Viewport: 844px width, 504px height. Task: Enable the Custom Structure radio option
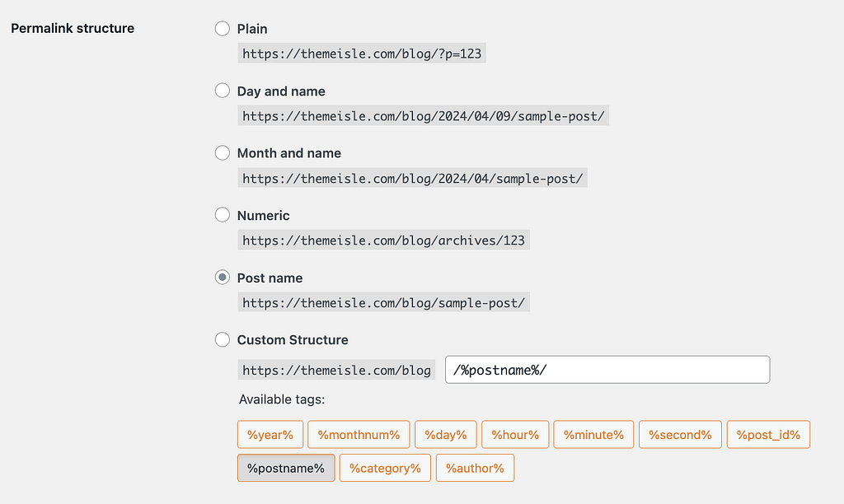[222, 339]
